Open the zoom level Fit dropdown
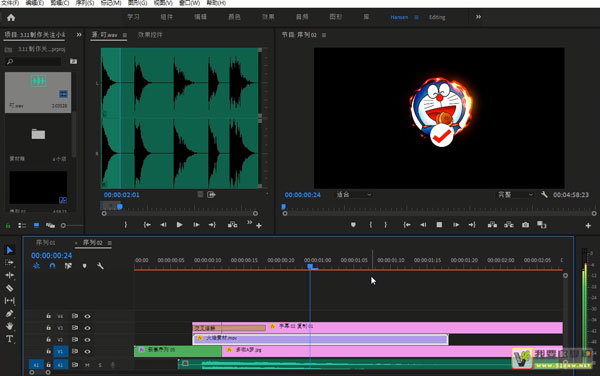This screenshot has height=376, width=600. click(354, 195)
